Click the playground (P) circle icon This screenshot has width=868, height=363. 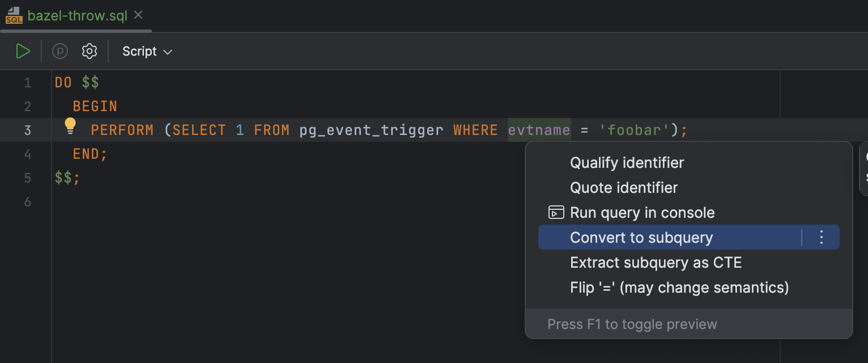tap(60, 52)
